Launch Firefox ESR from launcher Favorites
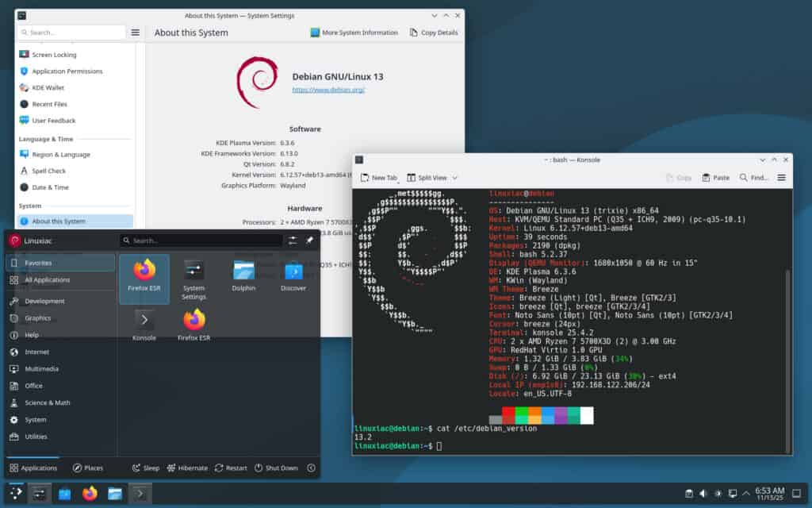The width and height of the screenshot is (812, 508). pos(144,279)
